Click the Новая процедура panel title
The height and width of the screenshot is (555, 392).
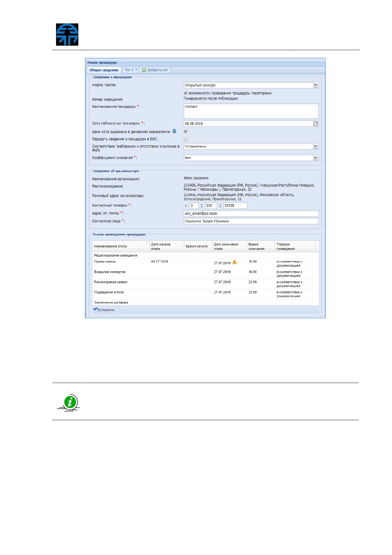tap(102, 62)
